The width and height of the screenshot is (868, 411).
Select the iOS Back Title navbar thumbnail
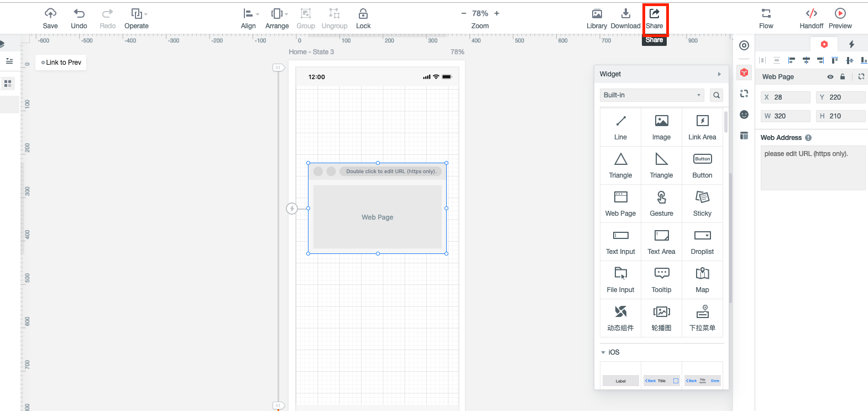click(x=662, y=381)
